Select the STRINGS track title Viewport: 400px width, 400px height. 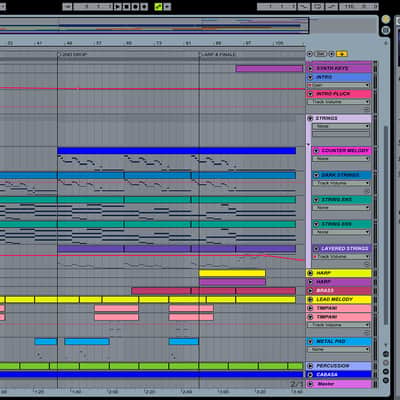[327, 118]
